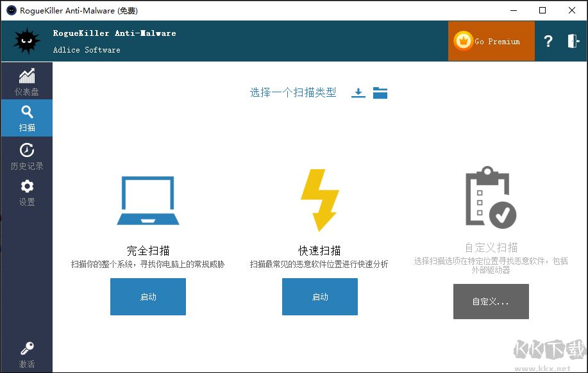Click the 快速扫描 heading text
Viewport: 588px width, 373px height.
pos(319,251)
